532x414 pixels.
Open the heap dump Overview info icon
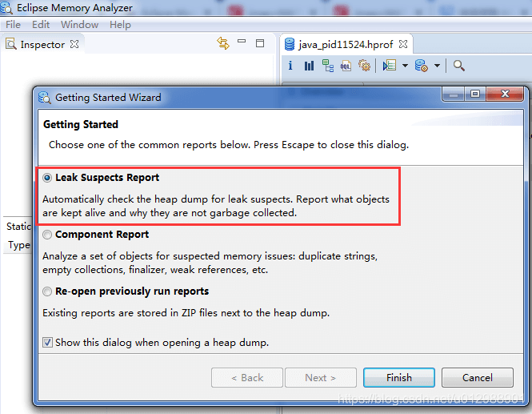tap(290, 65)
